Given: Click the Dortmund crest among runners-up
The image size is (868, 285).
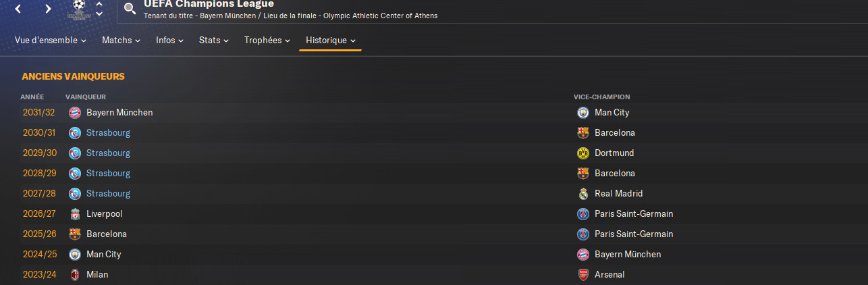Looking at the screenshot, I should coord(583,153).
